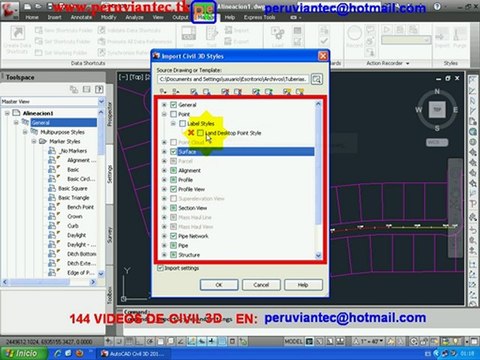This screenshot has width=480, height=360.
Task: Expand the Profile node in dialog
Action: [164, 180]
